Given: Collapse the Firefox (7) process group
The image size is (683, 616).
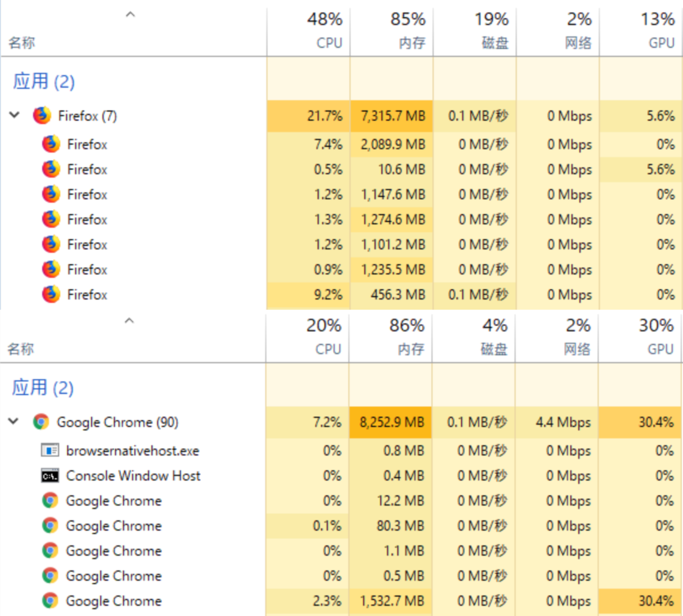Looking at the screenshot, I should [15, 115].
